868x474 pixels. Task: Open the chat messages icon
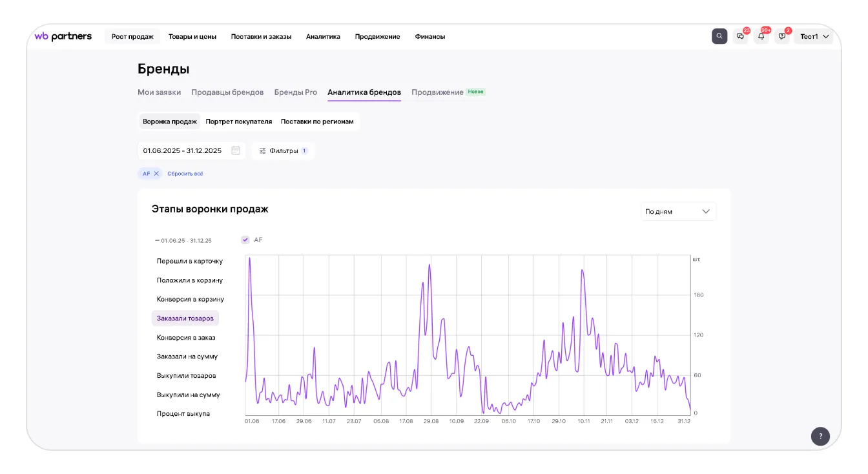click(740, 37)
